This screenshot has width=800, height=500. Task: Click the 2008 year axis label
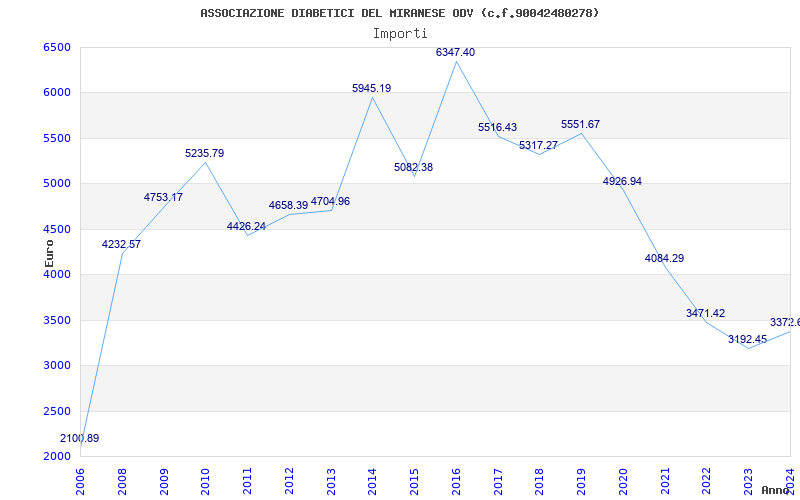coord(122,482)
